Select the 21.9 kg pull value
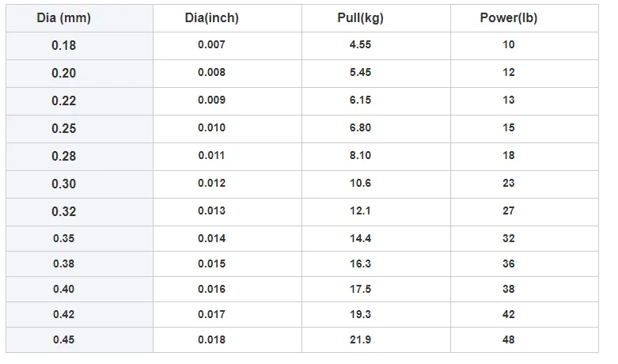 pos(360,339)
